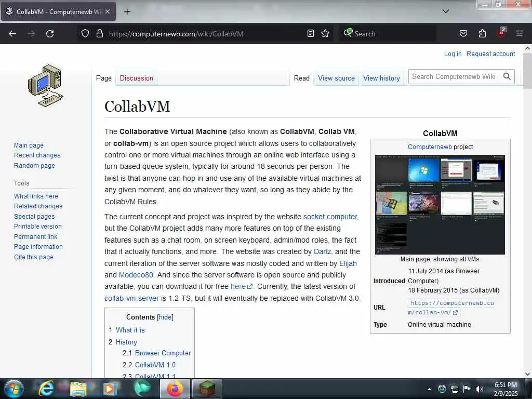Open the Minecraft grass block taskbar icon
This screenshot has width=532, height=399.
pos(207,389)
